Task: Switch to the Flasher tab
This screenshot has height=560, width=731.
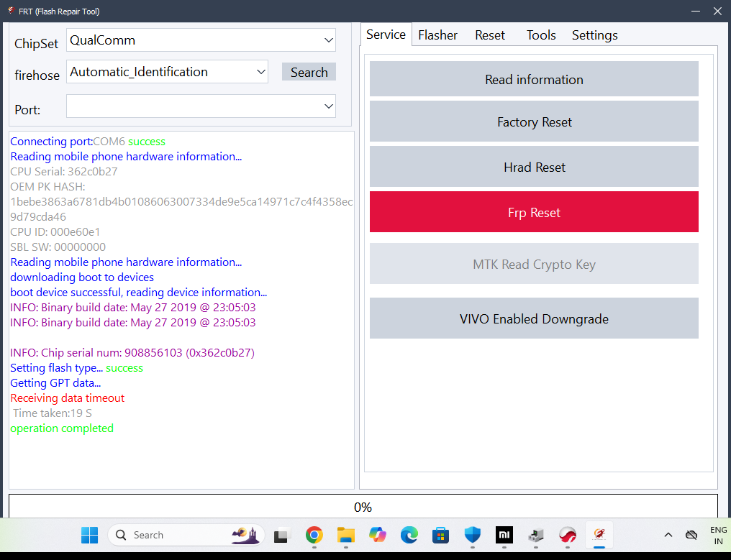Action: (x=437, y=35)
